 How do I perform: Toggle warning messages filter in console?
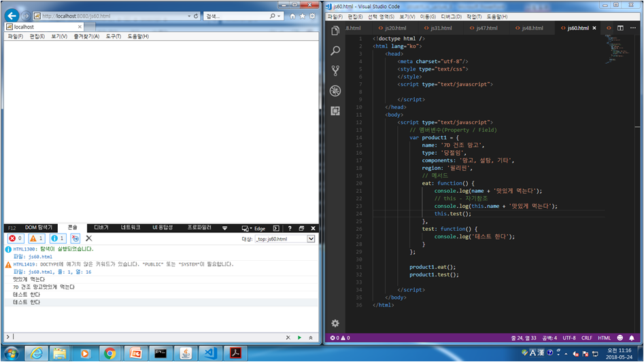click(x=37, y=238)
